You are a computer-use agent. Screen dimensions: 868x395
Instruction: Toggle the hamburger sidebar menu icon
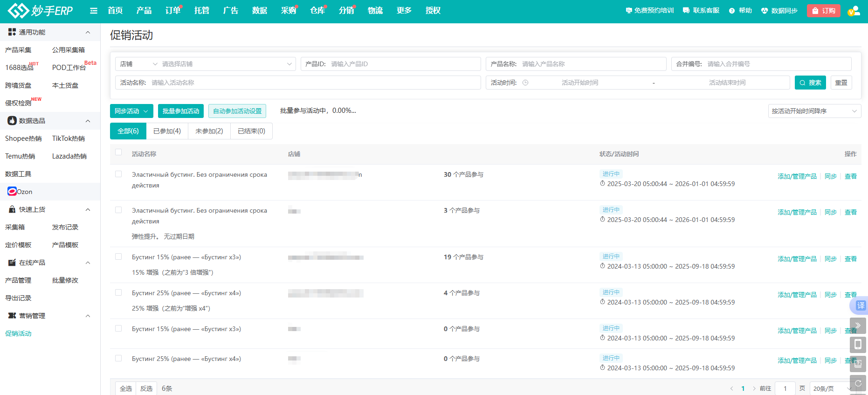tap(94, 11)
